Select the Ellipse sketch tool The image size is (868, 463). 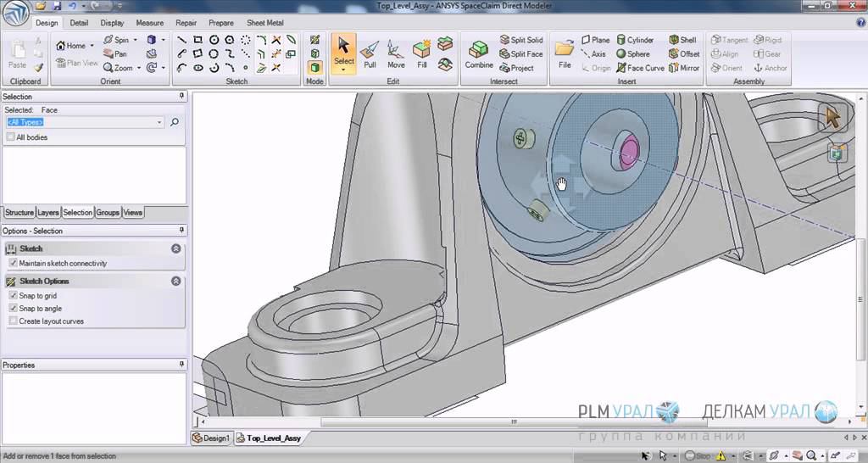coord(198,68)
